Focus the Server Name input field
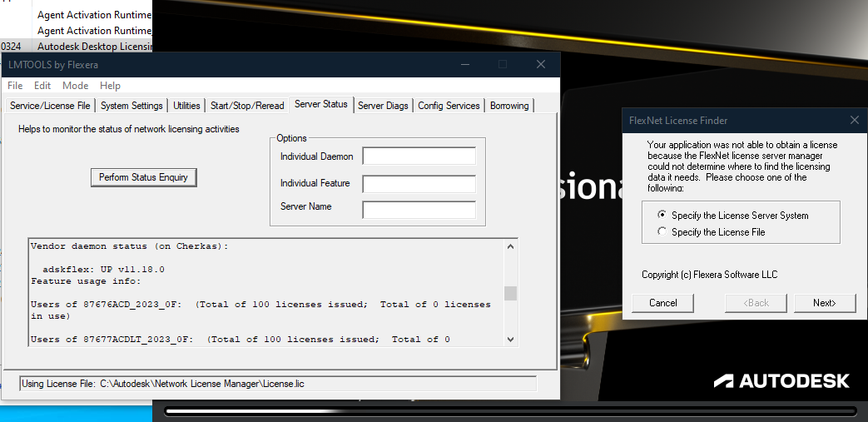This screenshot has height=422, width=868. 419,210
